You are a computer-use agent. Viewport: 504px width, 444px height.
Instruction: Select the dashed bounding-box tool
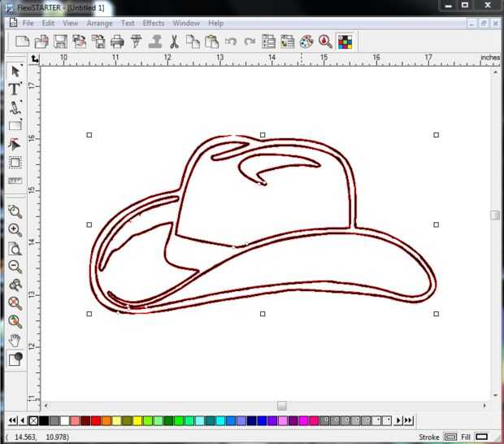[15, 162]
